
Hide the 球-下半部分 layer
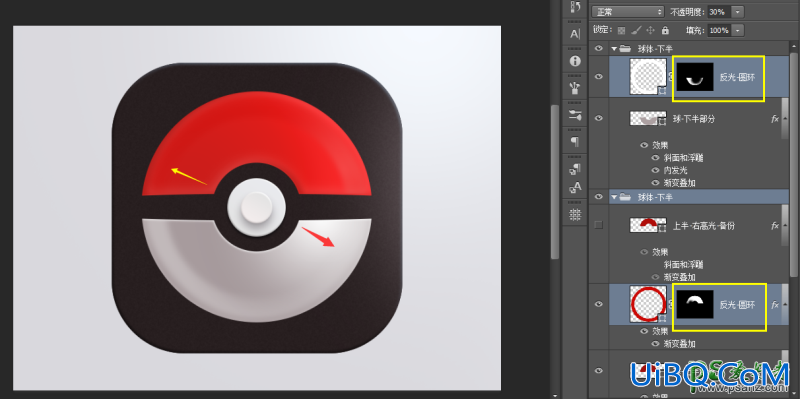(599, 118)
